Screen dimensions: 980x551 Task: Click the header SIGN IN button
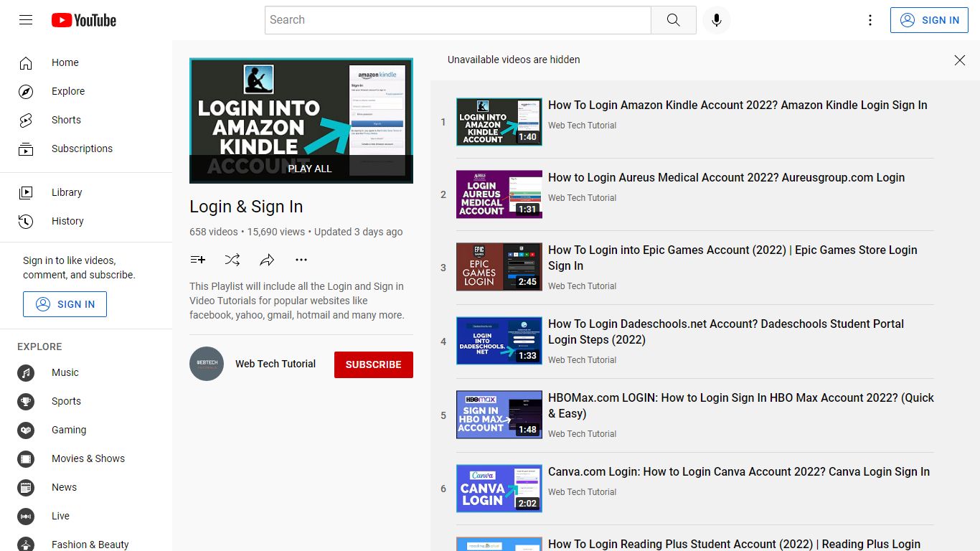pos(929,20)
